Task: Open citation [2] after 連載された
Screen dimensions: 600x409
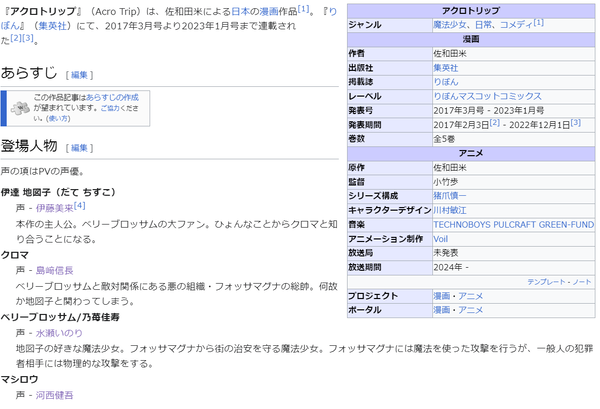Action: pos(16,38)
